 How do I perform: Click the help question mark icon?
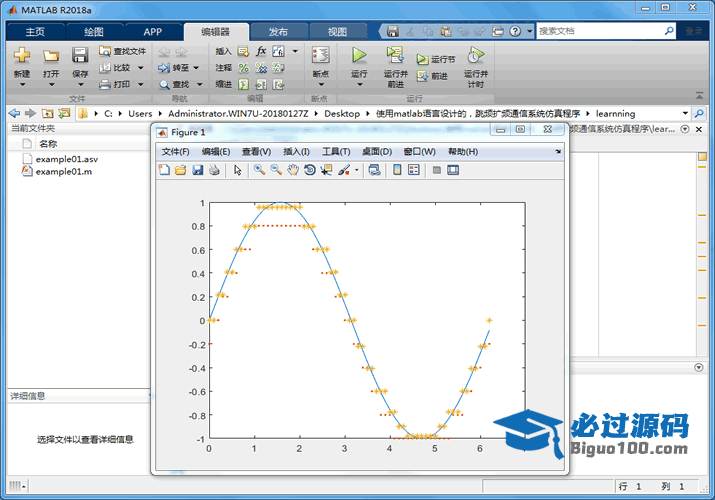[x=515, y=31]
